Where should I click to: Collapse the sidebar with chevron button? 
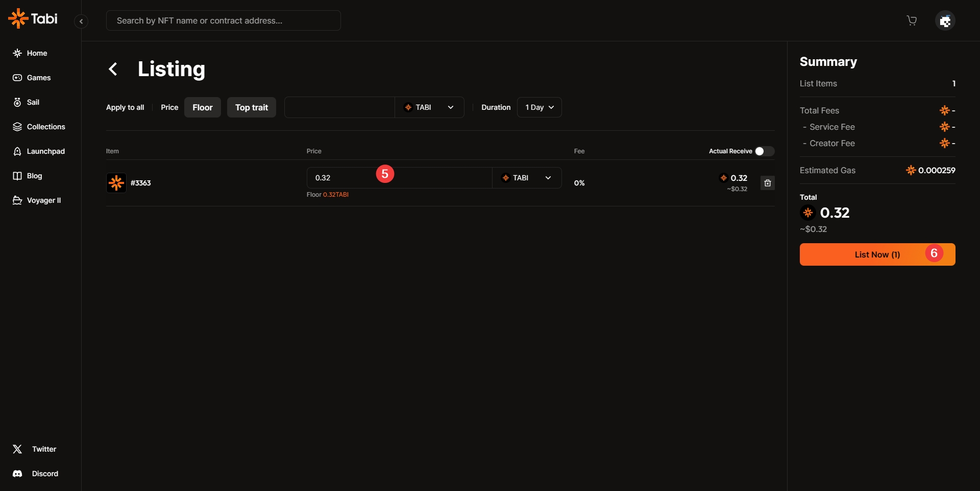click(81, 21)
